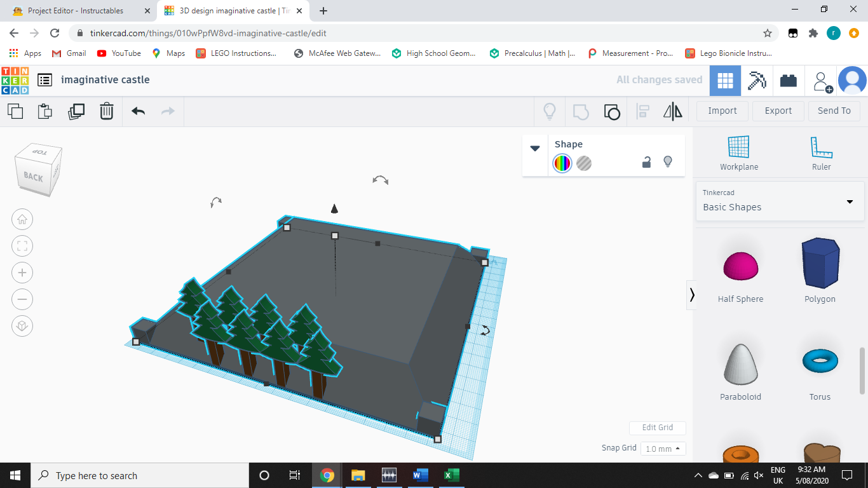Open the user profile avatar
The width and height of the screenshot is (868, 488).
[x=852, y=81]
